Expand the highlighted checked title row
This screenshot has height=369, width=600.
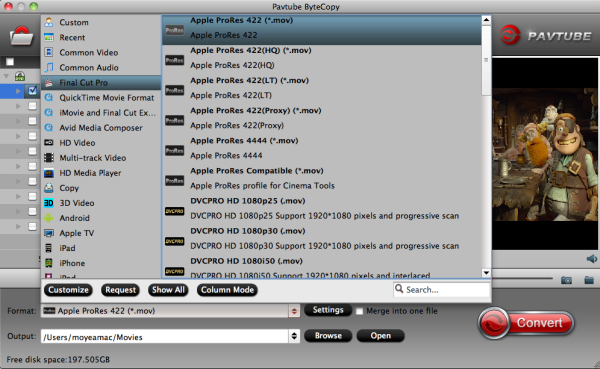tap(18, 91)
